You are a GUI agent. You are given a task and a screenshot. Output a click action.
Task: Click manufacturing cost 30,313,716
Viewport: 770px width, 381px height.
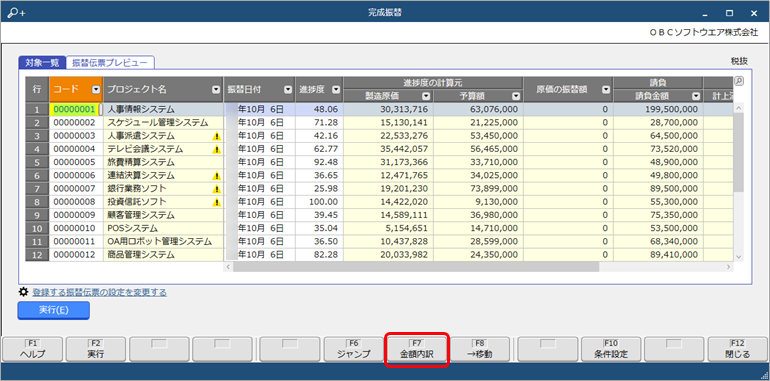tap(404, 109)
